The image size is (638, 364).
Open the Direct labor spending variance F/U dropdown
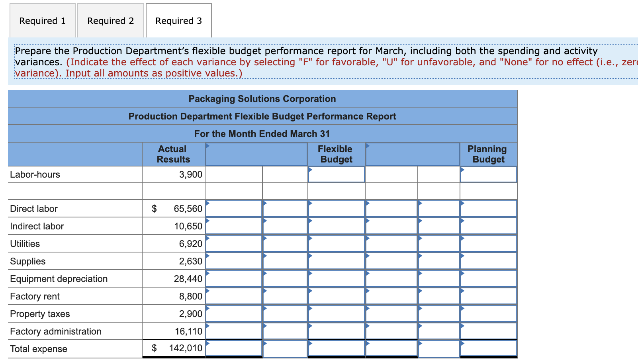(x=285, y=209)
